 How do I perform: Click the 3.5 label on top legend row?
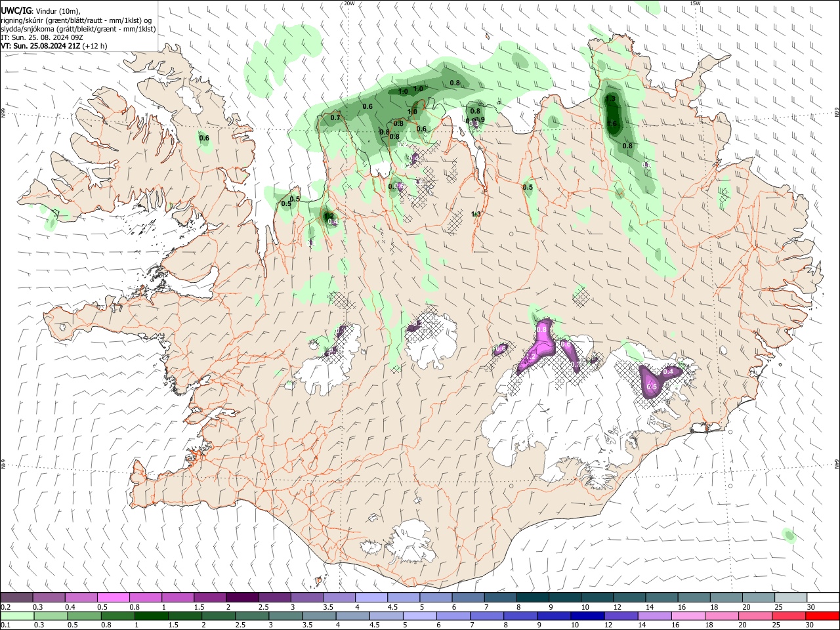tap(328, 607)
